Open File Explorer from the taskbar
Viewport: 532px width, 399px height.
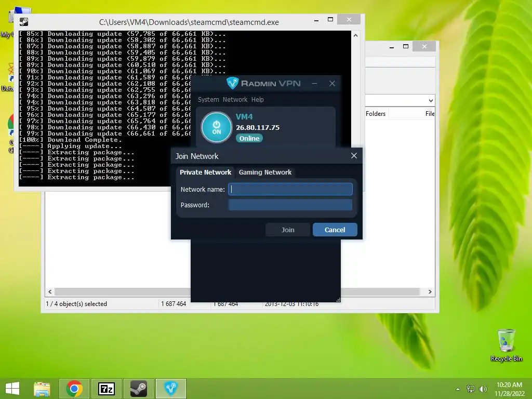tap(42, 389)
